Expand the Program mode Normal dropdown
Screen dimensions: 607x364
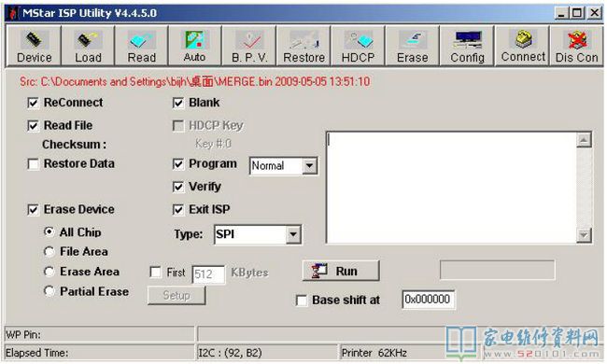[x=309, y=166]
